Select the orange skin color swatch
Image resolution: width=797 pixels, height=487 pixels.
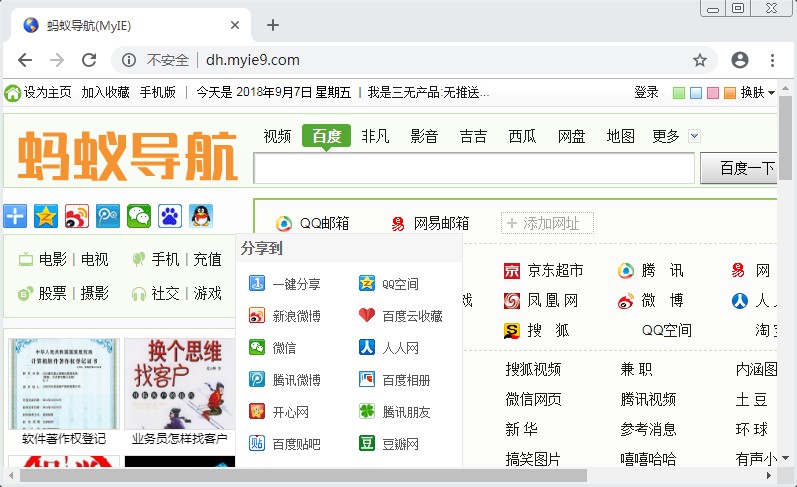coord(730,93)
